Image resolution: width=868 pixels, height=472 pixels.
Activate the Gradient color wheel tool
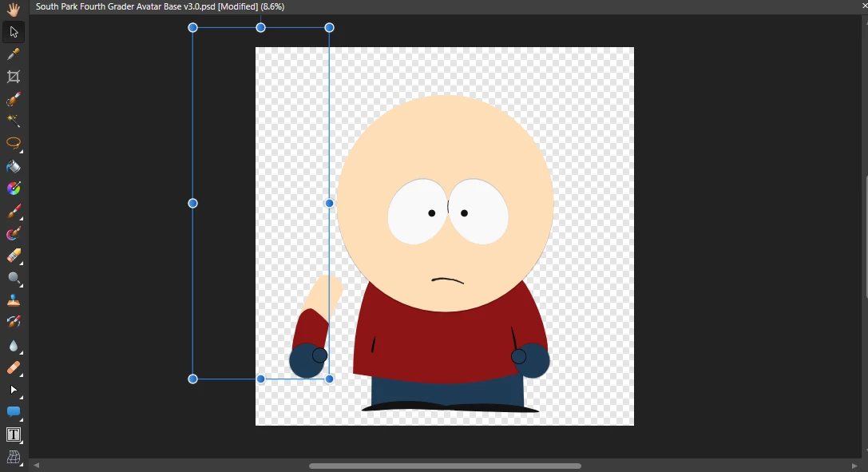14,188
